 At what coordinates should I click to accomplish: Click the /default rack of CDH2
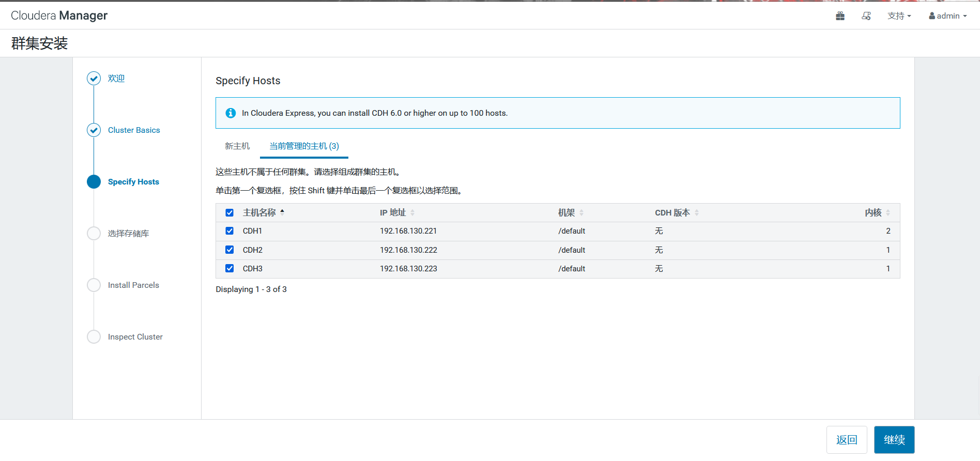click(572, 250)
